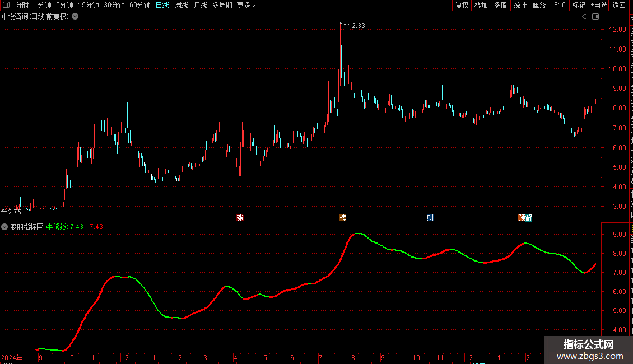Switch to 分时 intraday view
The image size is (633, 364).
22,5
